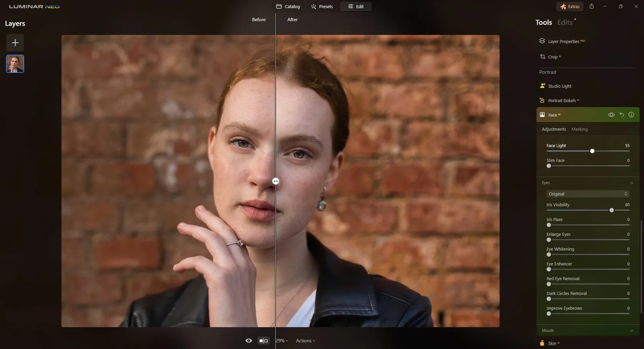644x349 pixels.
Task: Click the add layer plus button
Action: pyautogui.click(x=15, y=43)
